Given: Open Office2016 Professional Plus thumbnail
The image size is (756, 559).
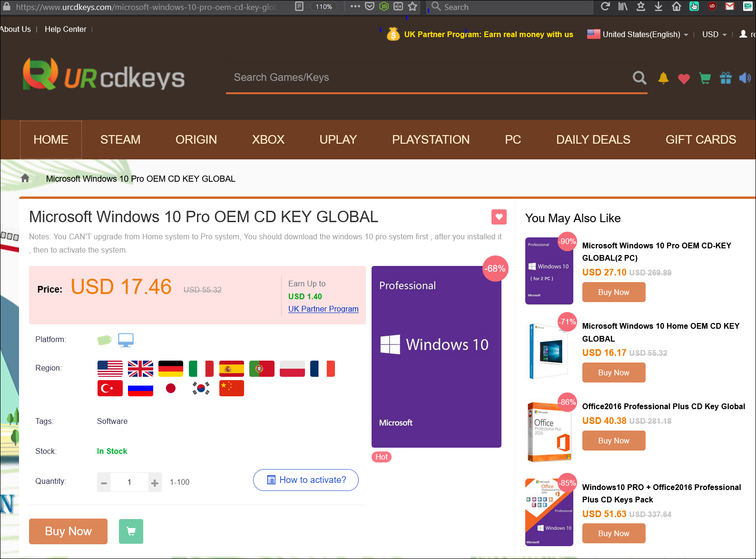Looking at the screenshot, I should point(549,432).
